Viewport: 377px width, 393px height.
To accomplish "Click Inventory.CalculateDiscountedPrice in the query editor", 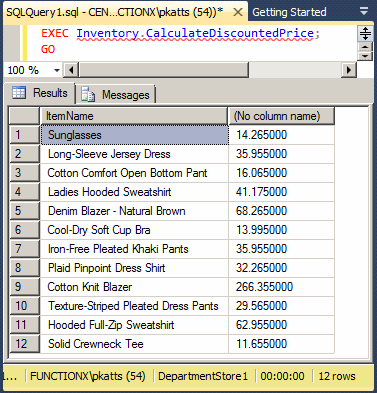I will point(195,33).
